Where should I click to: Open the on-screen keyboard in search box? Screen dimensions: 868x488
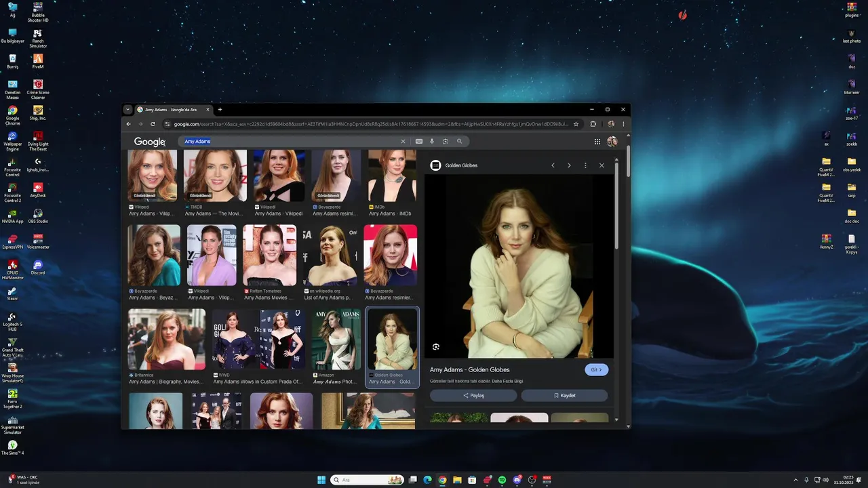point(419,142)
